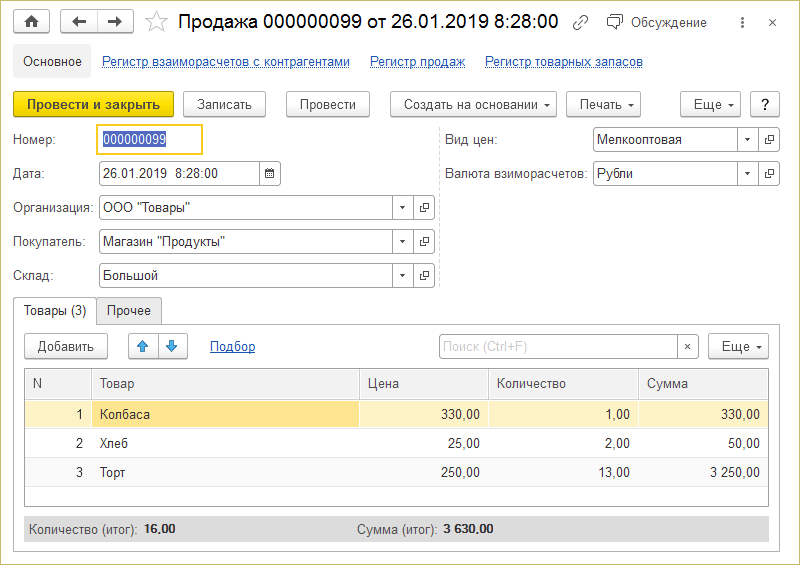The image size is (800, 565).
Task: Close the sale document form
Action: [x=772, y=22]
